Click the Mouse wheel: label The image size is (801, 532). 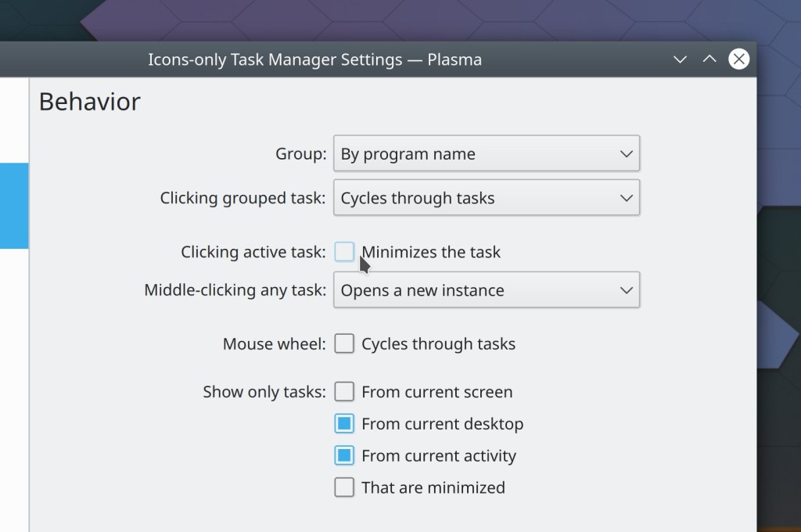(x=274, y=344)
